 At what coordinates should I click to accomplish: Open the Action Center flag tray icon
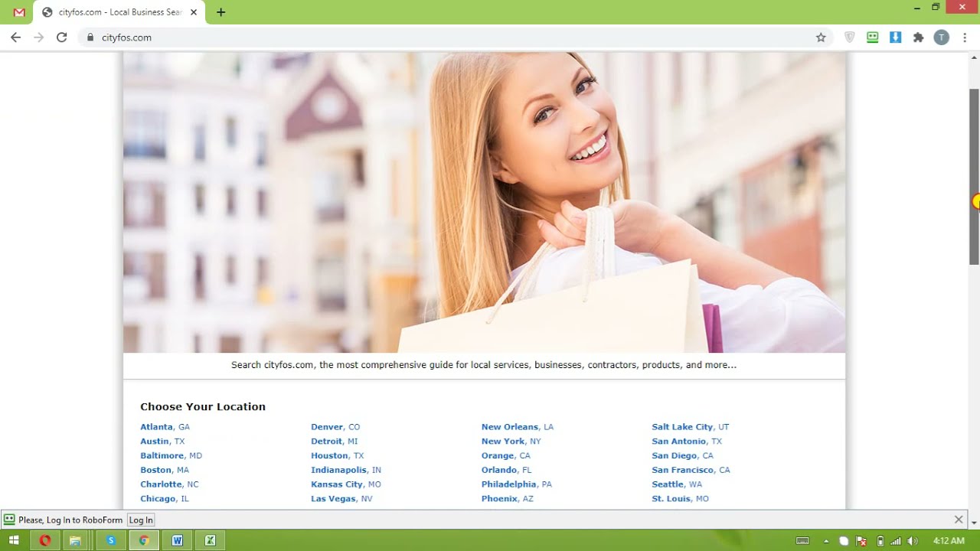point(861,541)
